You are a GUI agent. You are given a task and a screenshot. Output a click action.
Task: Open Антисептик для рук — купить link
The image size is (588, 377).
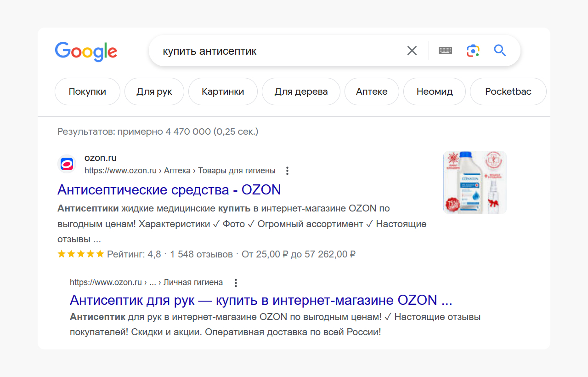click(261, 300)
